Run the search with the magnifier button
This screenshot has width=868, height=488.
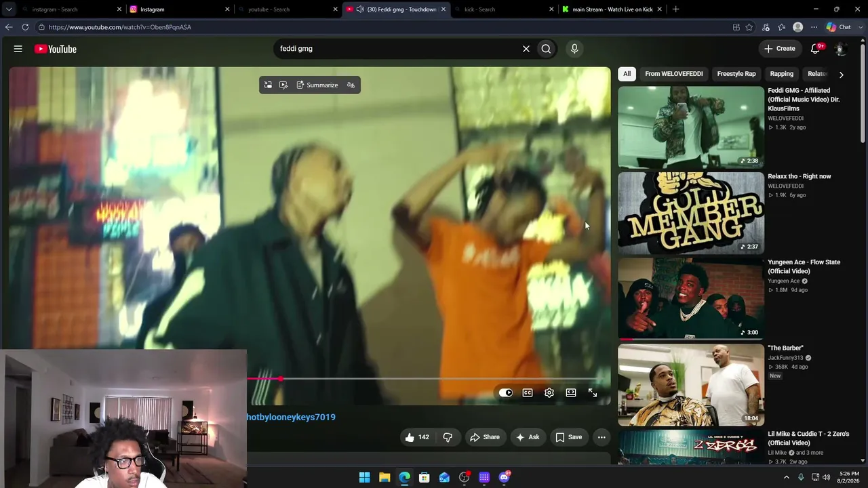point(546,49)
